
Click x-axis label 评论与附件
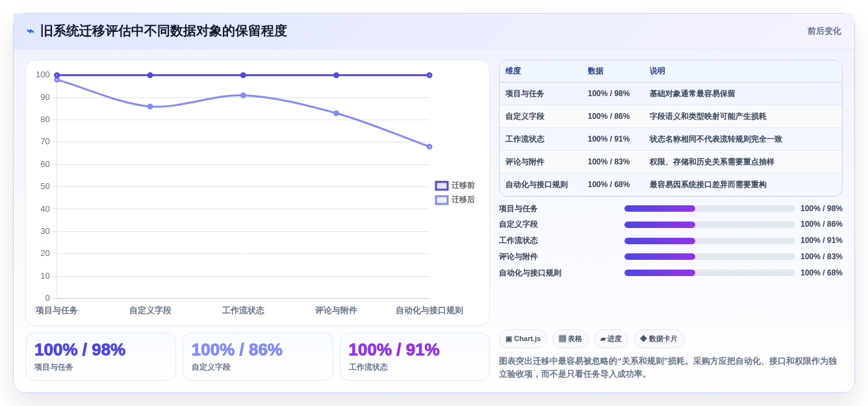pos(337,311)
